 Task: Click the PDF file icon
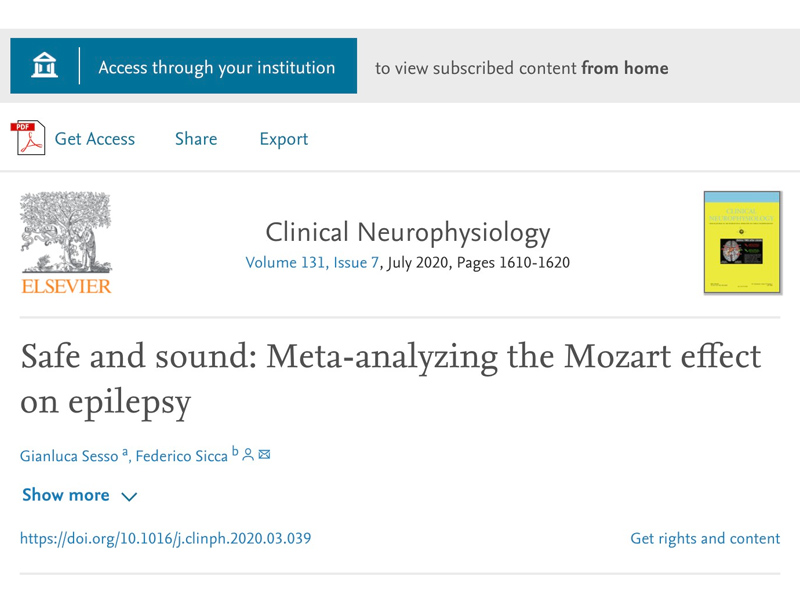point(29,139)
